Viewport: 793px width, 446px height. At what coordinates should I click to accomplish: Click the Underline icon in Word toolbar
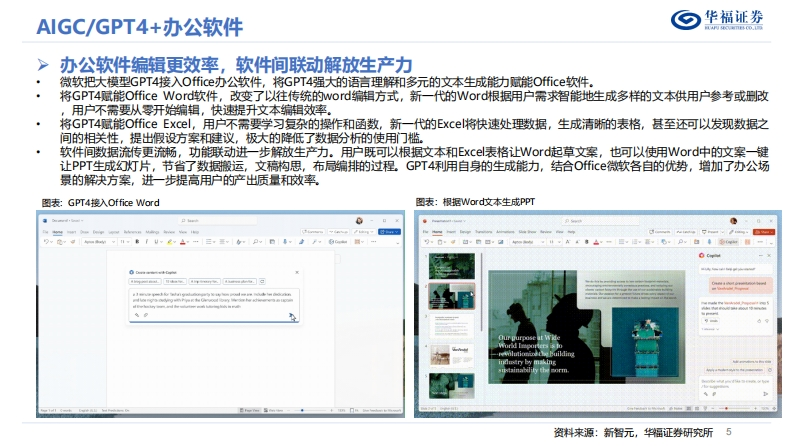pos(156,242)
